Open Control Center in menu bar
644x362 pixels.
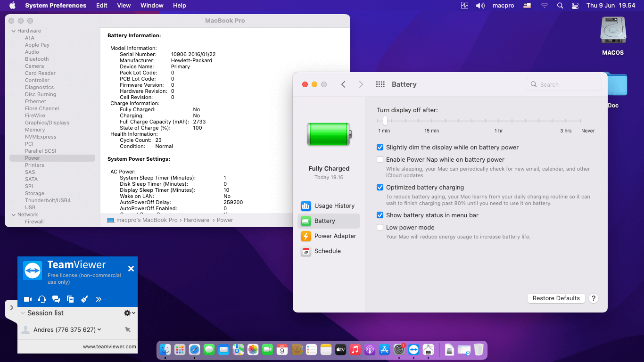click(575, 6)
